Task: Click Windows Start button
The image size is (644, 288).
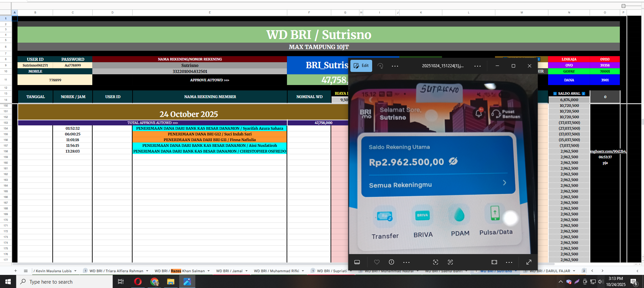Action: 8,282
